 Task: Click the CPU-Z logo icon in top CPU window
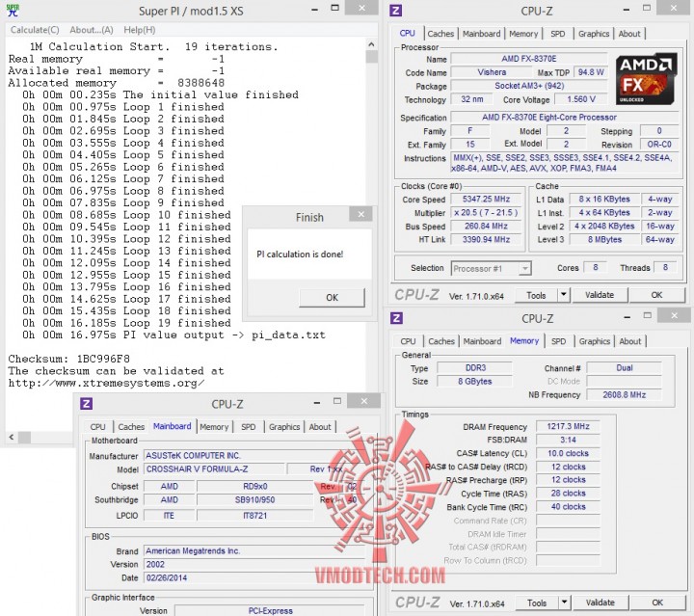[x=396, y=11]
